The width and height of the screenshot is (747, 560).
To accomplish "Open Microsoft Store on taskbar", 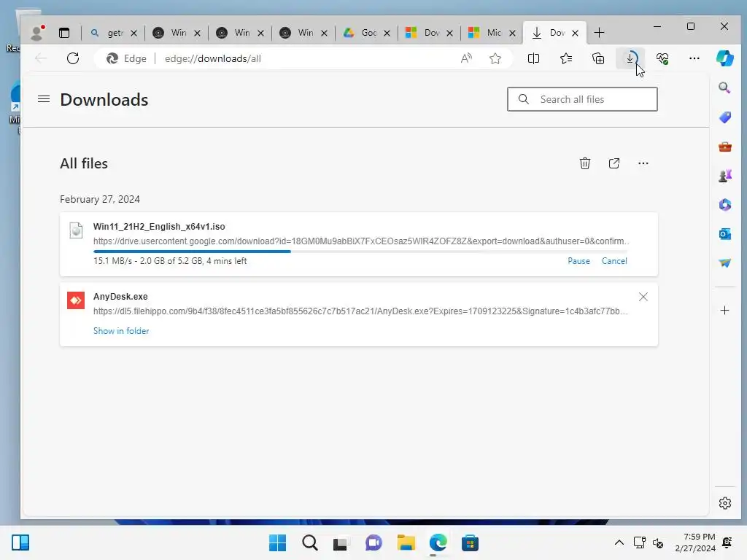I will (x=470, y=542).
